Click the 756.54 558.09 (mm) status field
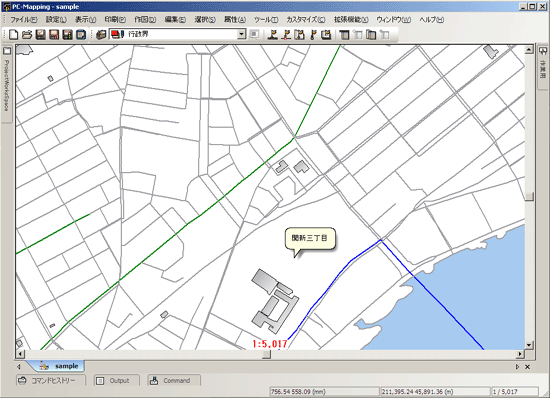Image resolution: width=550 pixels, height=398 pixels. pyautogui.click(x=324, y=392)
